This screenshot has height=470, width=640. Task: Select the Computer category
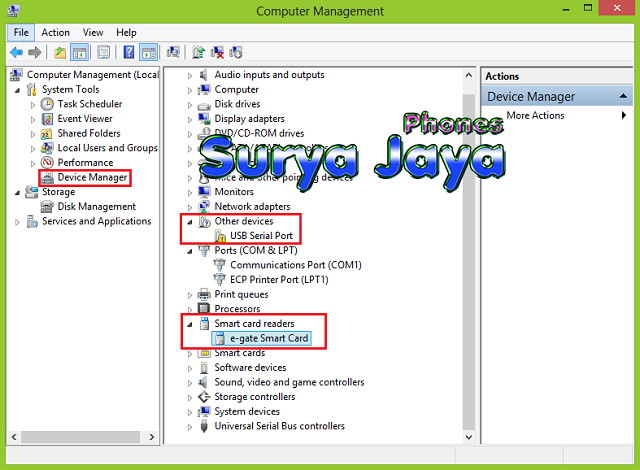(x=236, y=89)
